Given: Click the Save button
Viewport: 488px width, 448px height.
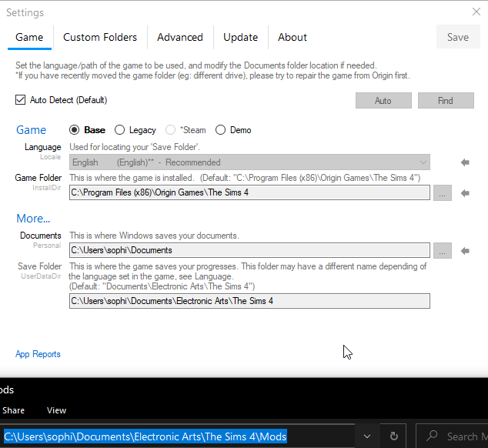Looking at the screenshot, I should coord(458,37).
